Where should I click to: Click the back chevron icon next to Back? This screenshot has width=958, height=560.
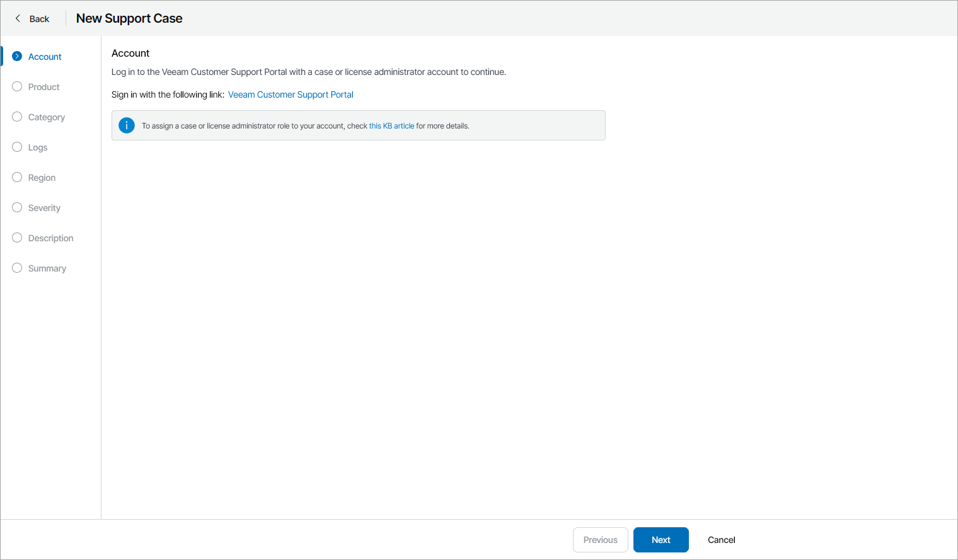pyautogui.click(x=17, y=18)
